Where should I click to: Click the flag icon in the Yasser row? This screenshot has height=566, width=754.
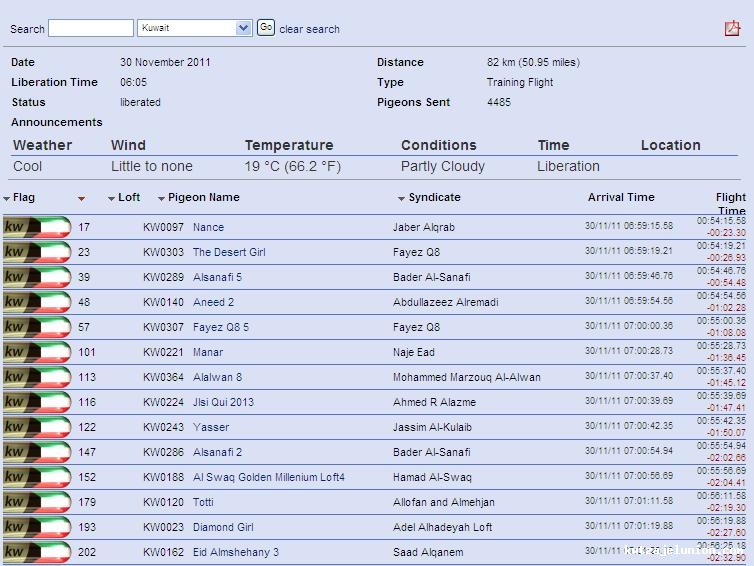tap(37, 427)
